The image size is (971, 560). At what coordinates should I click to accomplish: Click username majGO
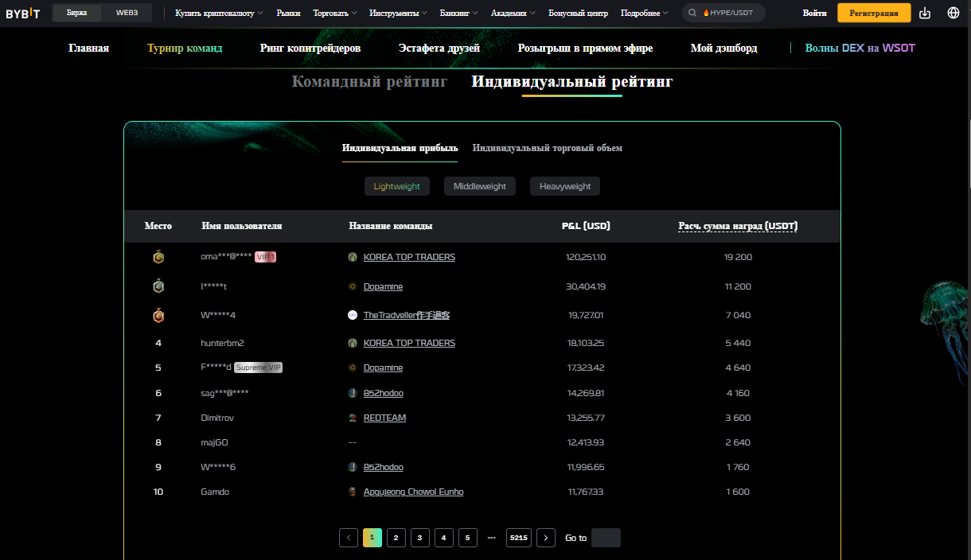click(214, 442)
